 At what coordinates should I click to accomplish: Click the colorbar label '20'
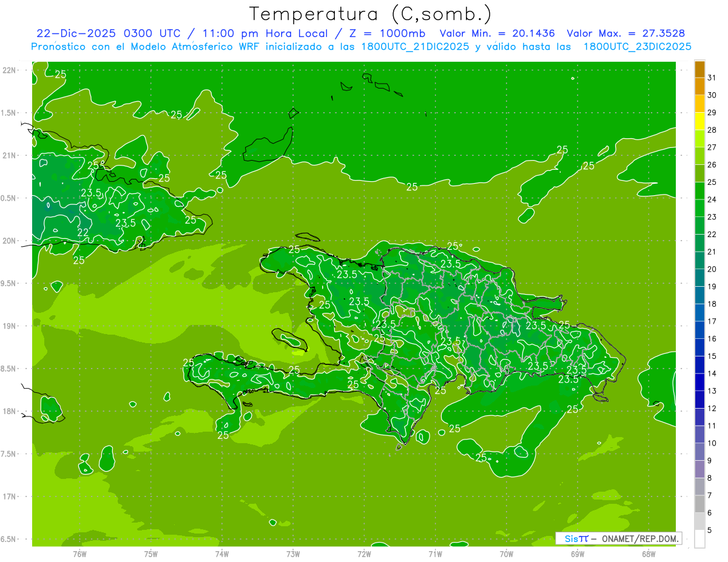pos(712,269)
